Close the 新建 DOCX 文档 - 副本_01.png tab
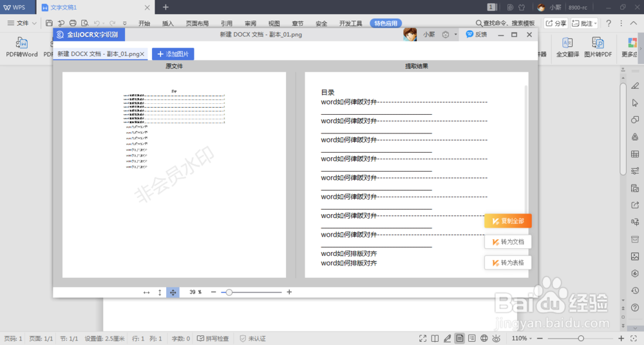This screenshot has width=644, height=345. click(x=142, y=54)
